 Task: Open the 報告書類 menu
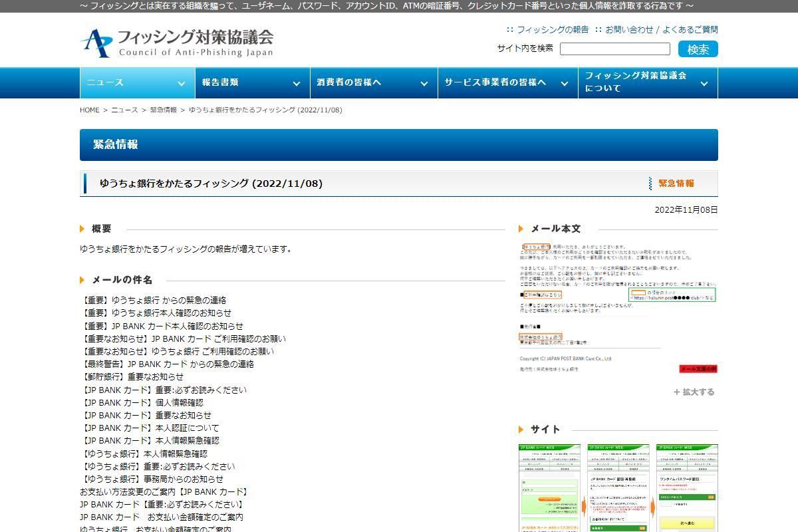pos(252,82)
